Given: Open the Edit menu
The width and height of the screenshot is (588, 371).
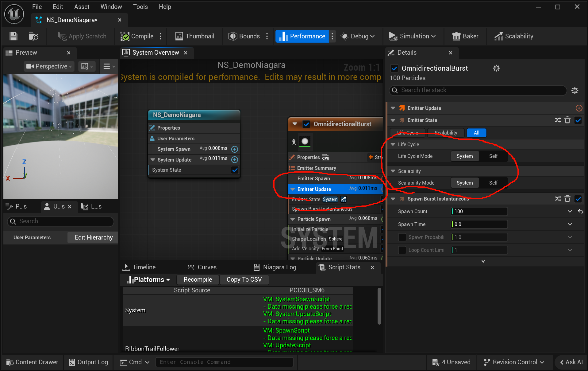Looking at the screenshot, I should (58, 7).
